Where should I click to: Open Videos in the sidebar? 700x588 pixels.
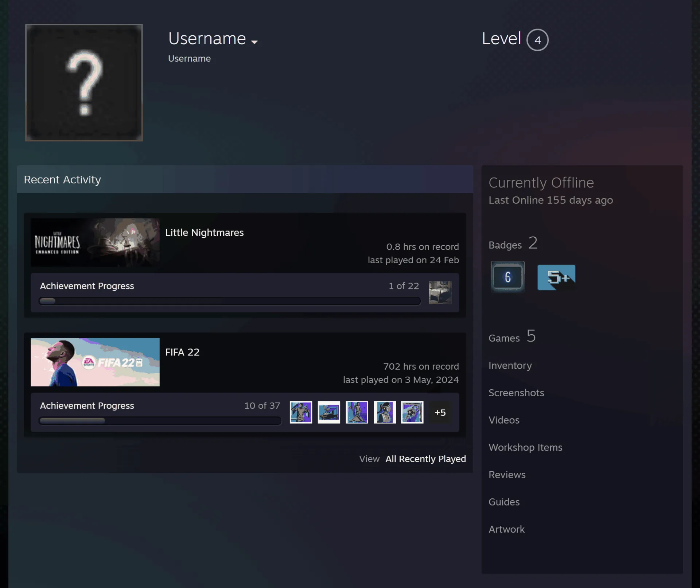click(x=504, y=420)
